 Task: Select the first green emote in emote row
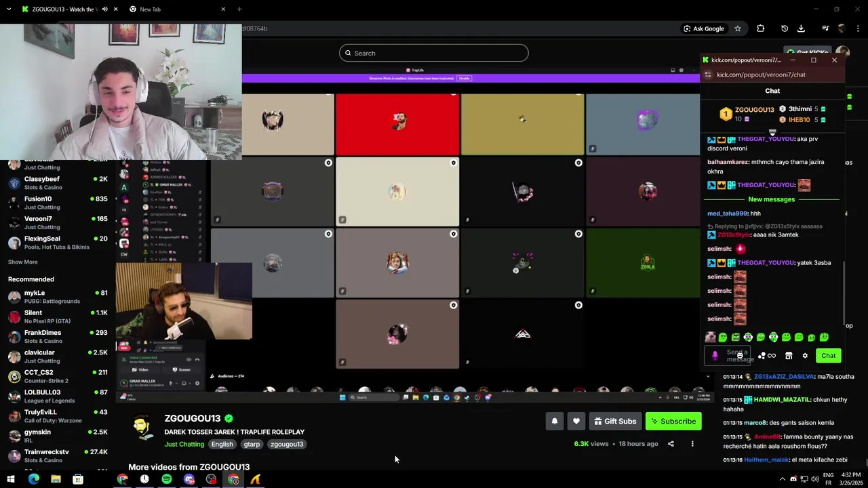(x=723, y=337)
